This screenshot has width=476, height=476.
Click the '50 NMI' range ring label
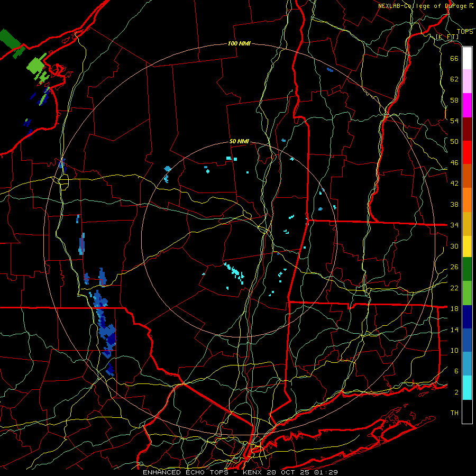[x=239, y=141]
